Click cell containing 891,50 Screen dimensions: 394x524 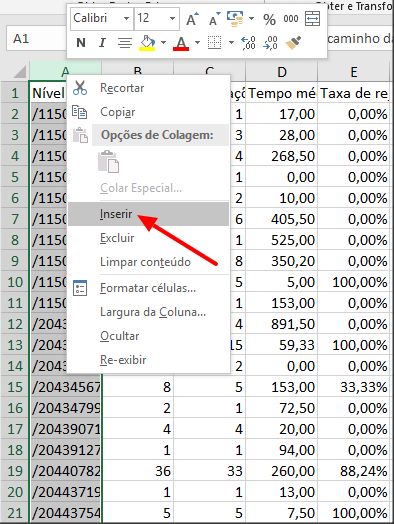point(282,324)
